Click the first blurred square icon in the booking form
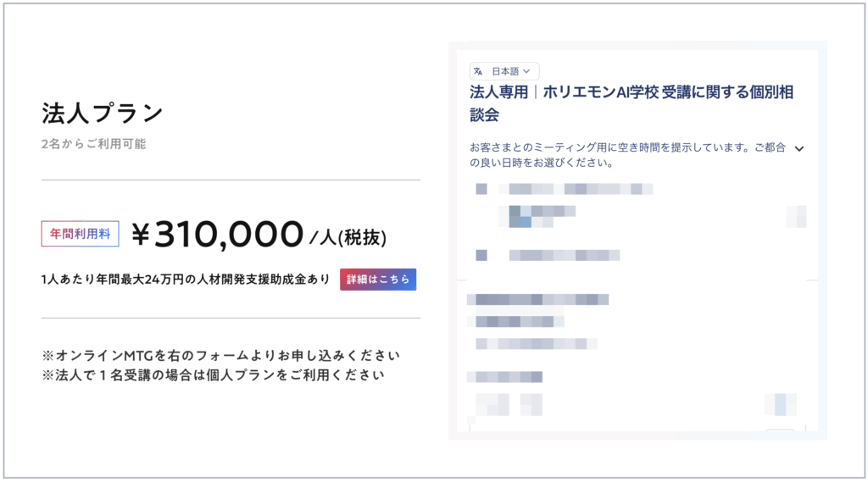868x482 pixels. pyautogui.click(x=481, y=189)
